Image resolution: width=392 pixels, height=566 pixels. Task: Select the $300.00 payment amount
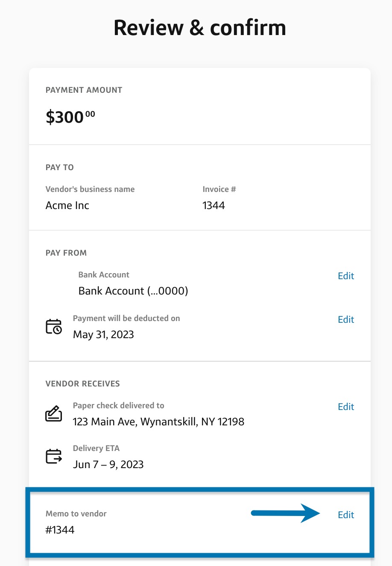tap(70, 117)
